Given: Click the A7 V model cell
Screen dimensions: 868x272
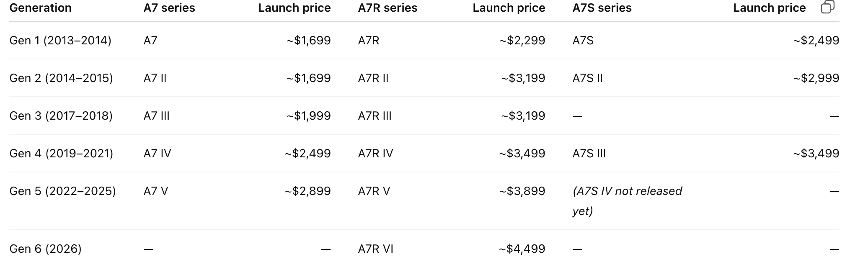Looking at the screenshot, I should tap(156, 191).
